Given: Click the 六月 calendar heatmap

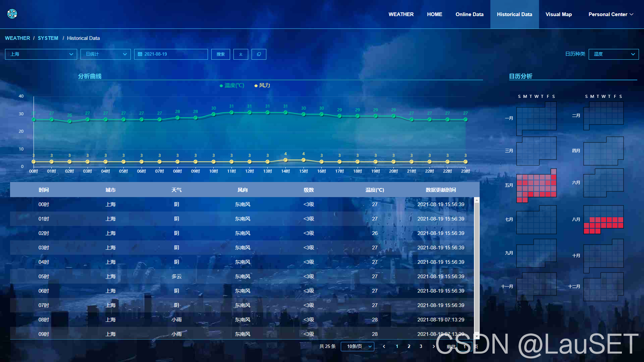Looking at the screenshot, I should pos(603,183).
